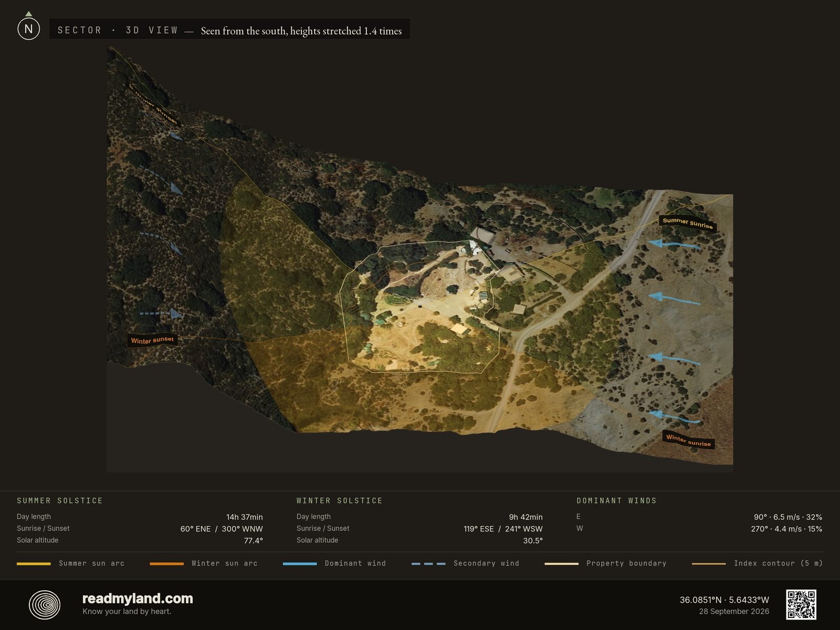Click the Winter sunrise map label
This screenshot has width=840, height=630.
[688, 440]
